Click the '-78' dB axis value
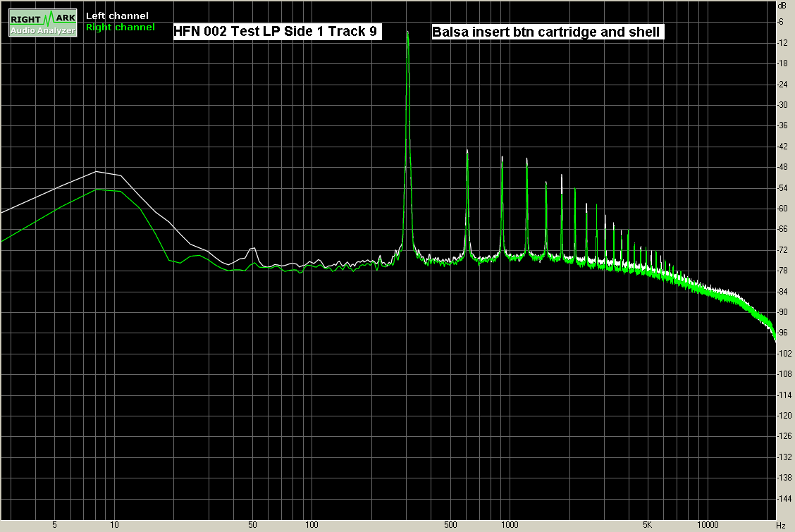Image resolution: width=795 pixels, height=532 pixels. (x=782, y=271)
